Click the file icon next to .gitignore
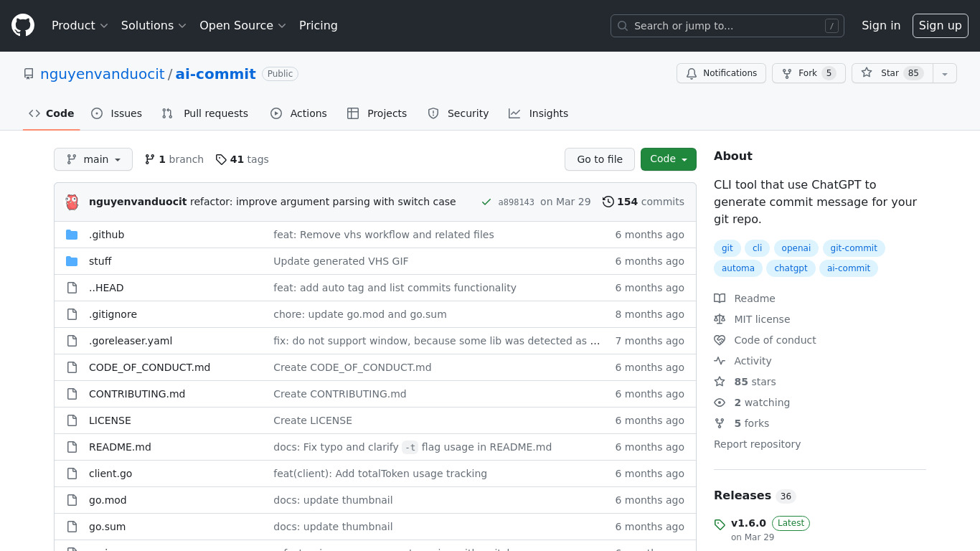The width and height of the screenshot is (980, 551). 72,314
